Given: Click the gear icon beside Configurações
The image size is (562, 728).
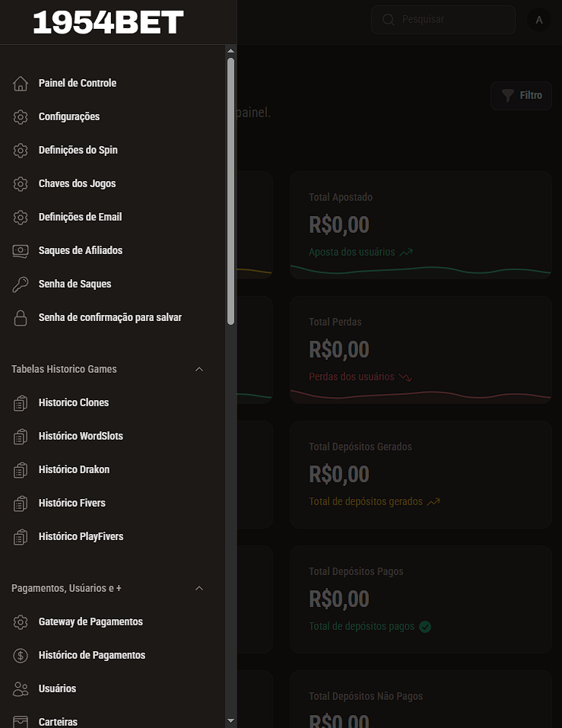Looking at the screenshot, I should 21,116.
